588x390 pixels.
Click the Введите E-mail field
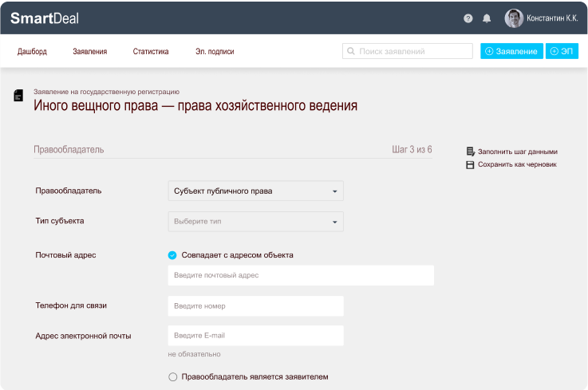point(256,336)
